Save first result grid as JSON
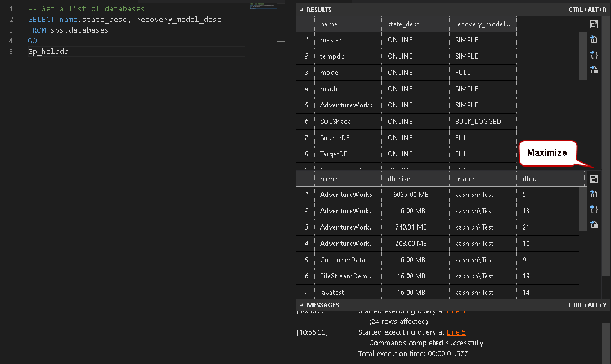Image resolution: width=611 pixels, height=364 pixels. coord(594,55)
